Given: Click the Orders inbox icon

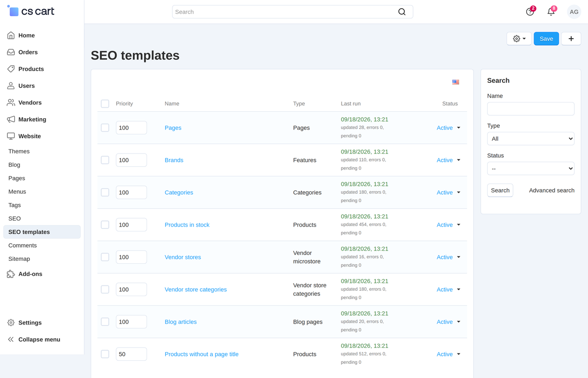Looking at the screenshot, I should click(x=11, y=52).
